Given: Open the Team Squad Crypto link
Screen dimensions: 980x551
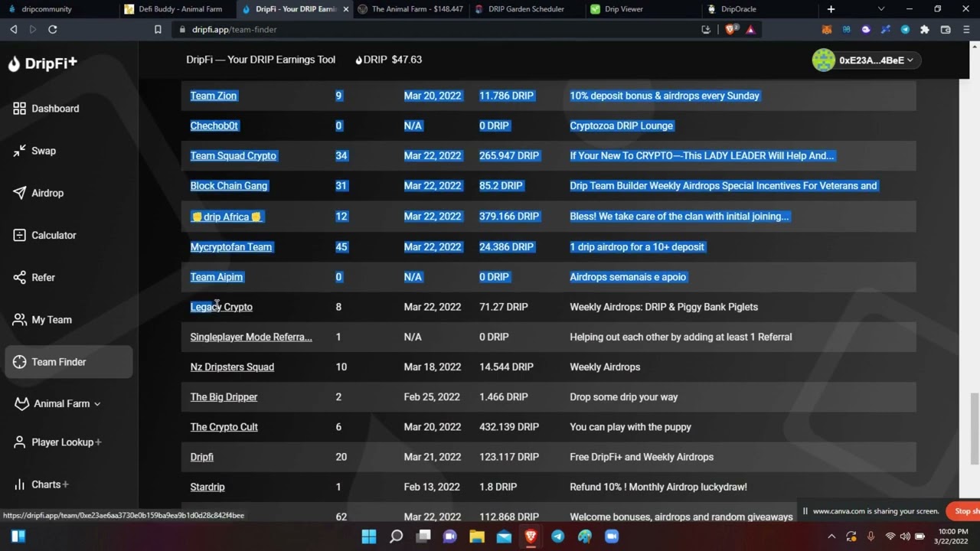Looking at the screenshot, I should [x=234, y=155].
